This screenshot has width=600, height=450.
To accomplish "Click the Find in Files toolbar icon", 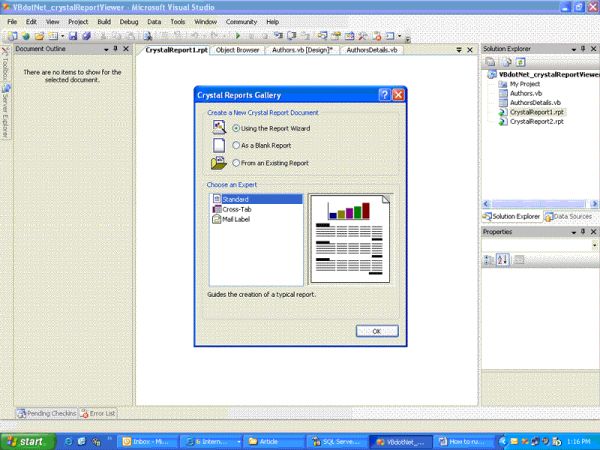I will [x=147, y=36].
